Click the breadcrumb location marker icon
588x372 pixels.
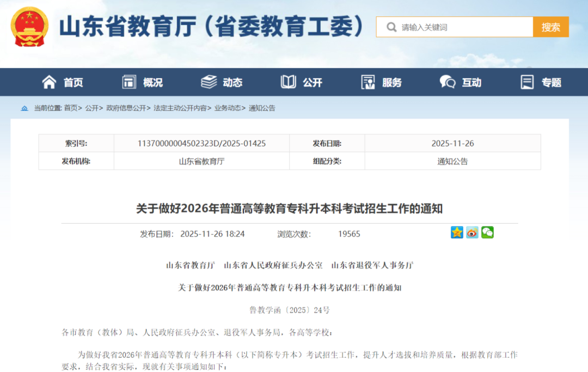[24, 108]
